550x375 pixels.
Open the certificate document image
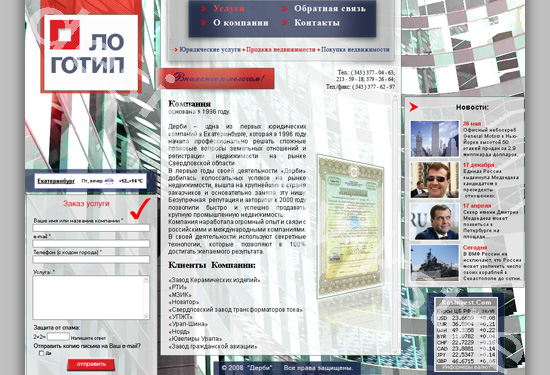point(350,227)
